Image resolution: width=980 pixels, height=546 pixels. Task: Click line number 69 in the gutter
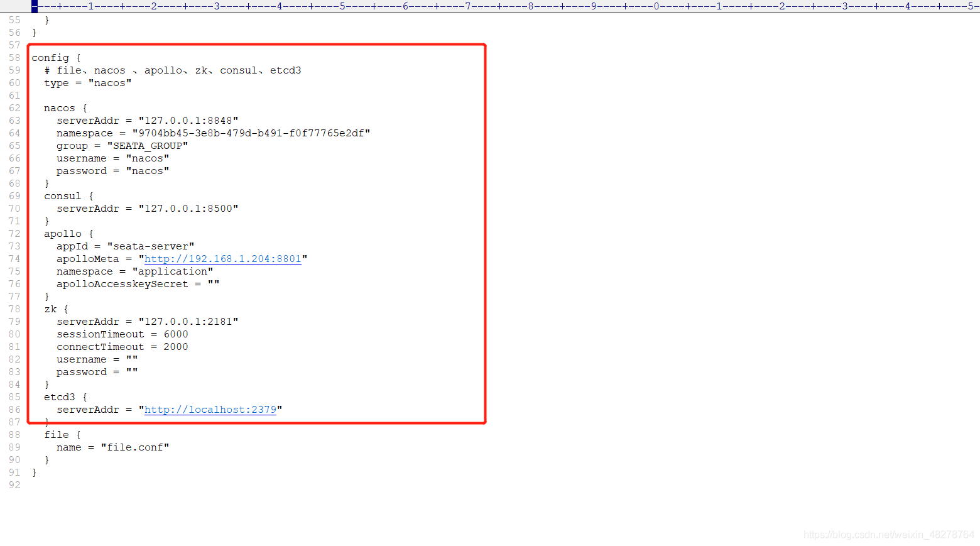[14, 196]
